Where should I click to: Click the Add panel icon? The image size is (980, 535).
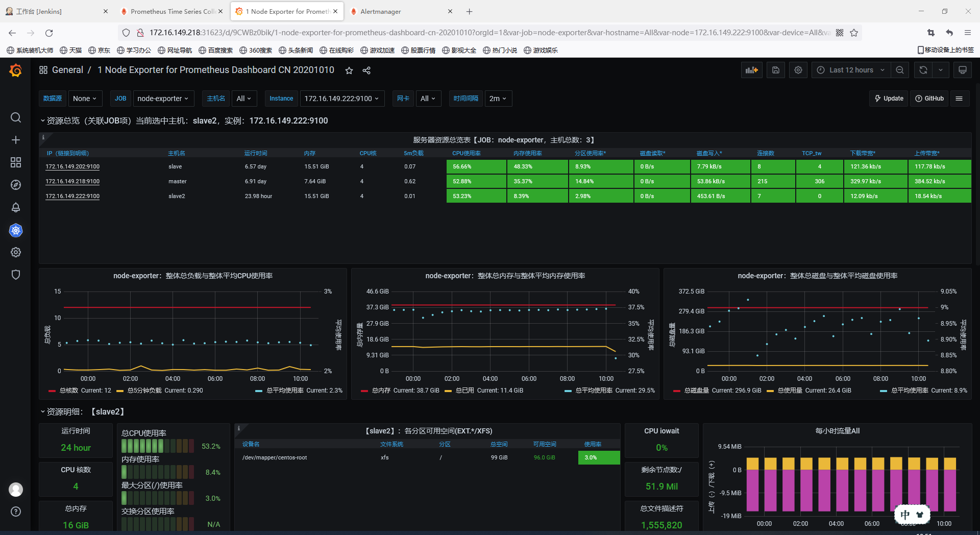pyautogui.click(x=752, y=70)
